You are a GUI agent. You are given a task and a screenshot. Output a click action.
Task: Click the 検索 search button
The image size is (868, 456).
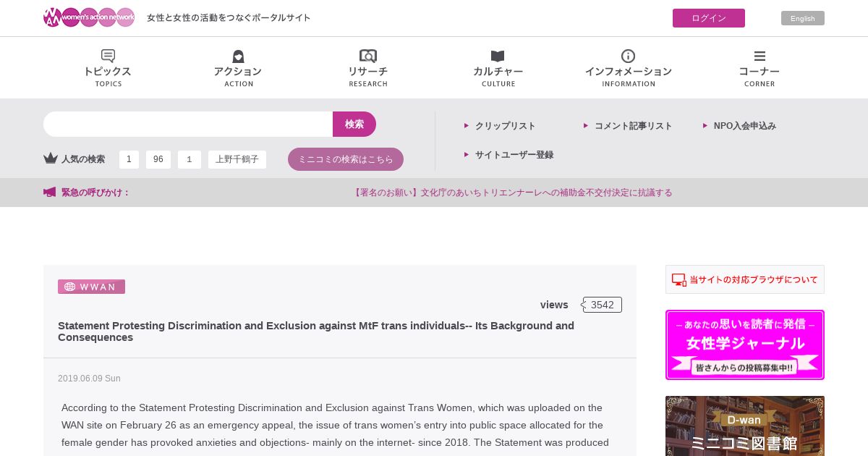coord(354,124)
